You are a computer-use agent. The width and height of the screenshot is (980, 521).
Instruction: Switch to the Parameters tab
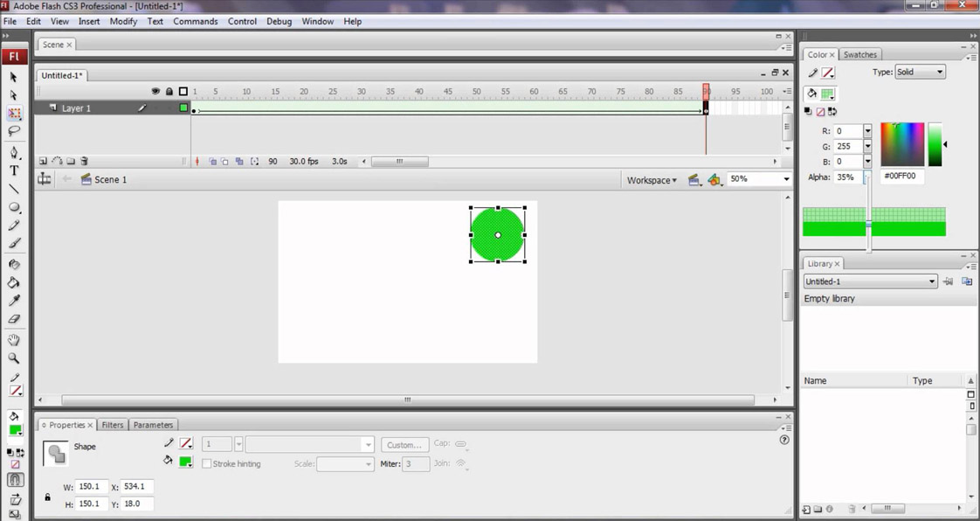pos(153,425)
